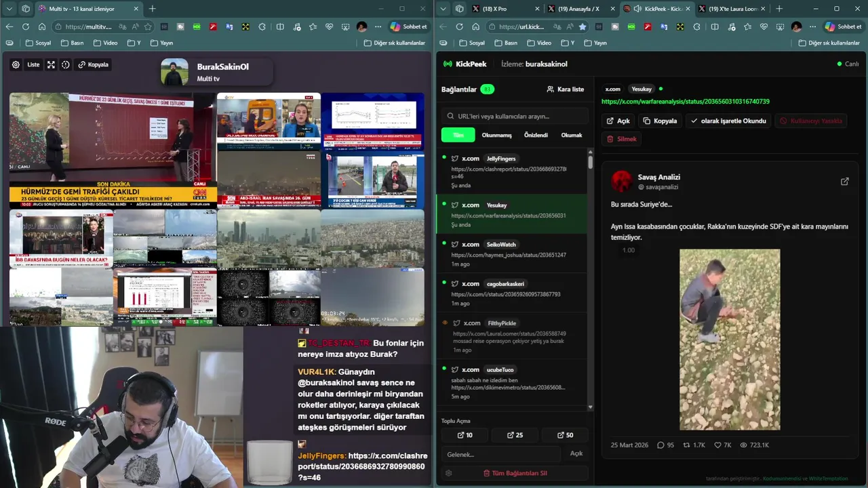Open settings gear at KickPeek panel bottom
This screenshot has height=488, width=868.
tap(448, 473)
